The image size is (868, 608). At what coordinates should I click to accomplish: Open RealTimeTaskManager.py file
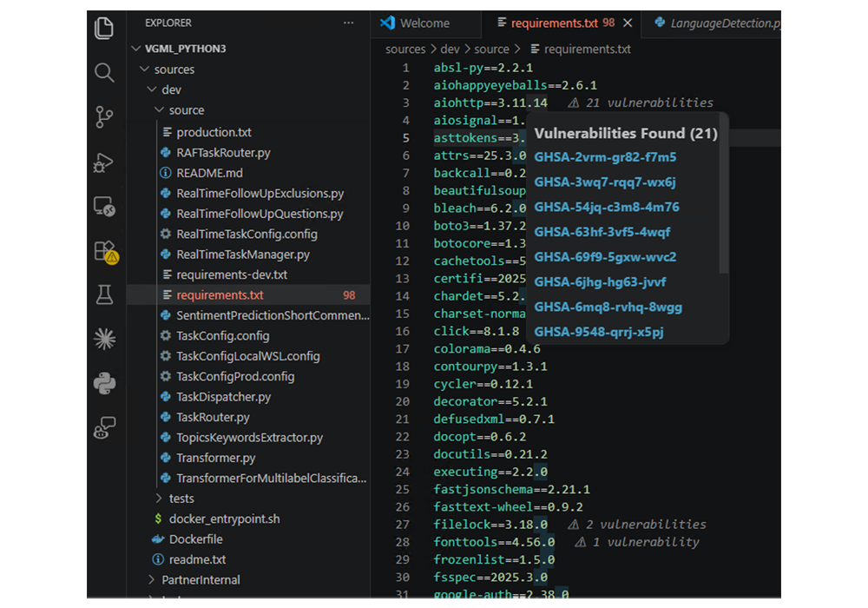point(243,254)
